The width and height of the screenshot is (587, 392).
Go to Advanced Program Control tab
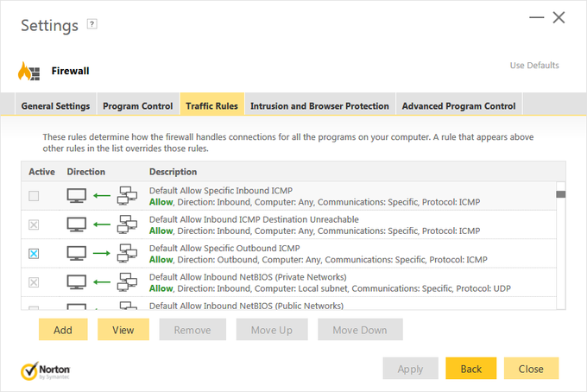pos(458,106)
